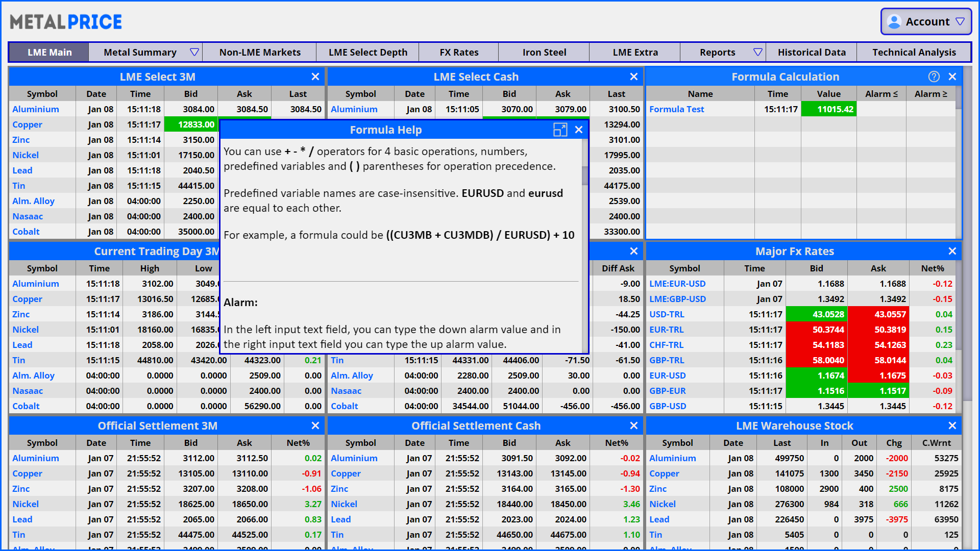This screenshot has height=551, width=980.
Task: Open the Formula Calculation help icon
Action: 934,77
